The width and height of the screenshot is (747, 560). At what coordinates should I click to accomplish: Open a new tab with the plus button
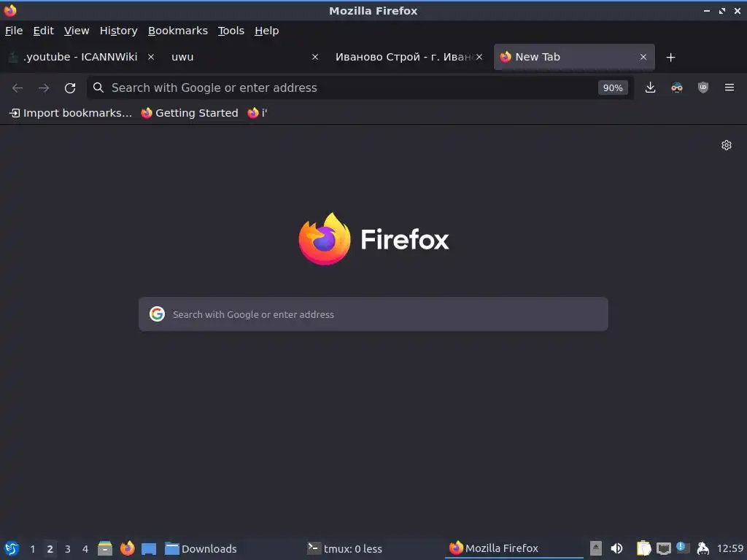click(671, 57)
